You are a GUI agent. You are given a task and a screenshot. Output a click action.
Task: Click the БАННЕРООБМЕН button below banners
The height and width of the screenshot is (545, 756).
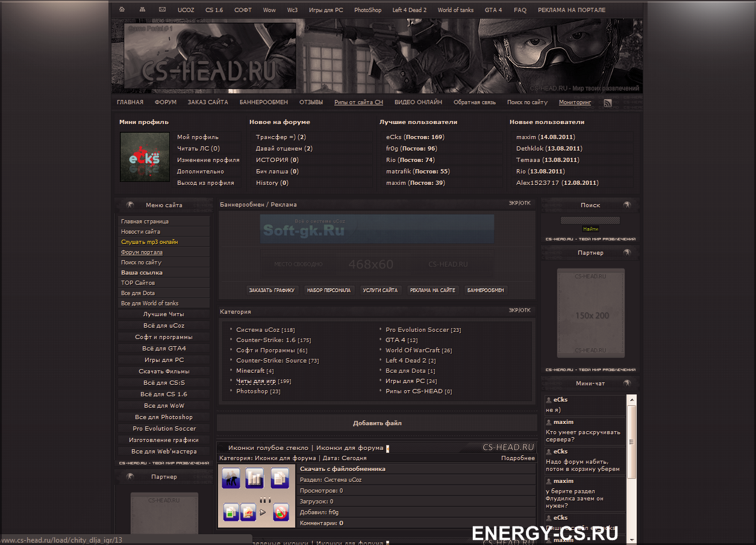(x=486, y=290)
